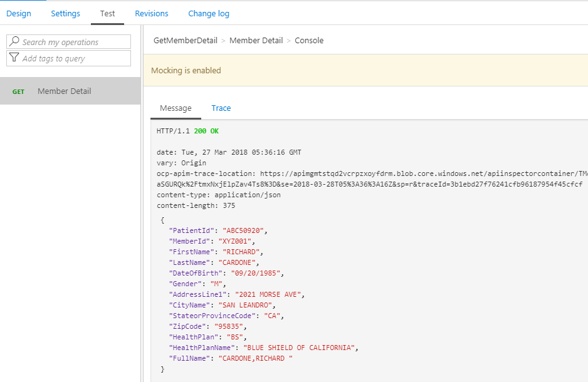Click the "XYZ001" MemberId value
The image size is (588, 382).
pos(234,241)
